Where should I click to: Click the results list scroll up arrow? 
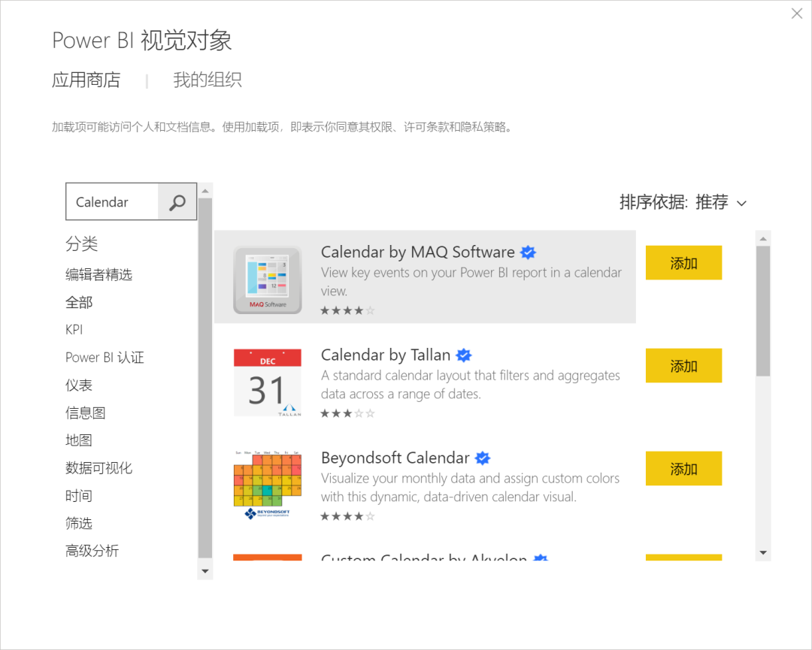(763, 239)
